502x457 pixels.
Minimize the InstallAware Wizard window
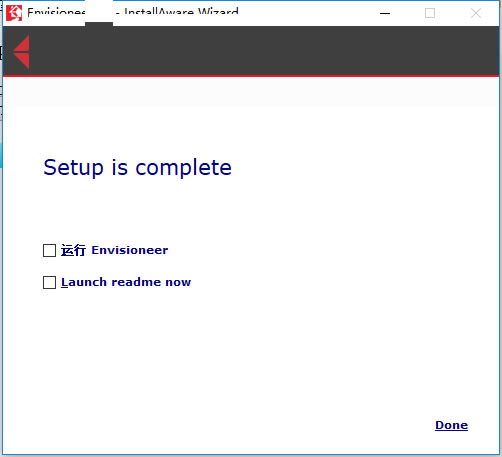click(x=385, y=13)
